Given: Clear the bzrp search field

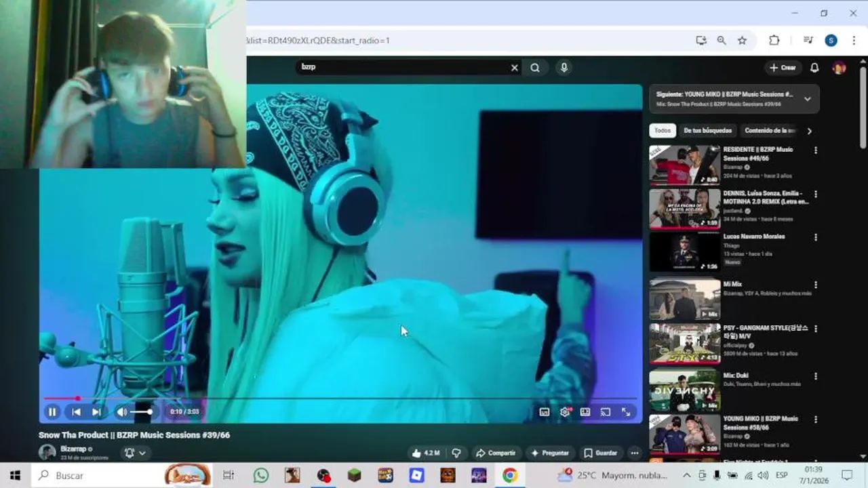Looking at the screenshot, I should 514,67.
